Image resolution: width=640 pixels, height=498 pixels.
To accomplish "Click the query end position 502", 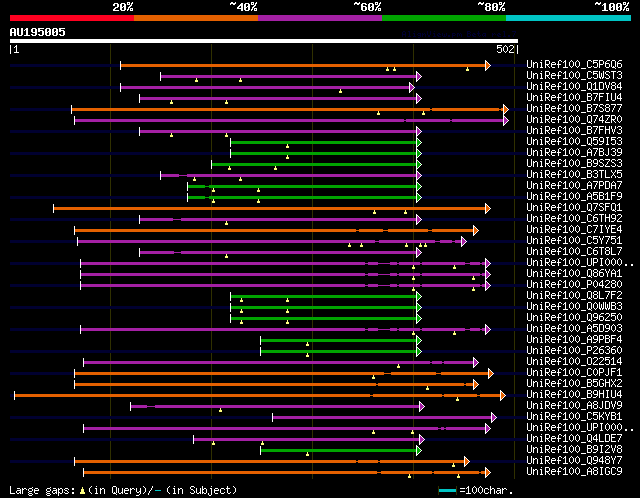I will click(505, 49).
